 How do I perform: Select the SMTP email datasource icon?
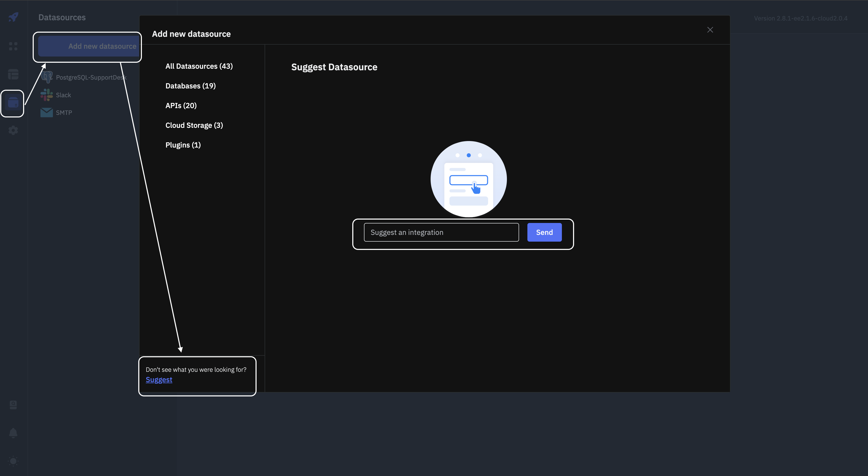click(46, 112)
